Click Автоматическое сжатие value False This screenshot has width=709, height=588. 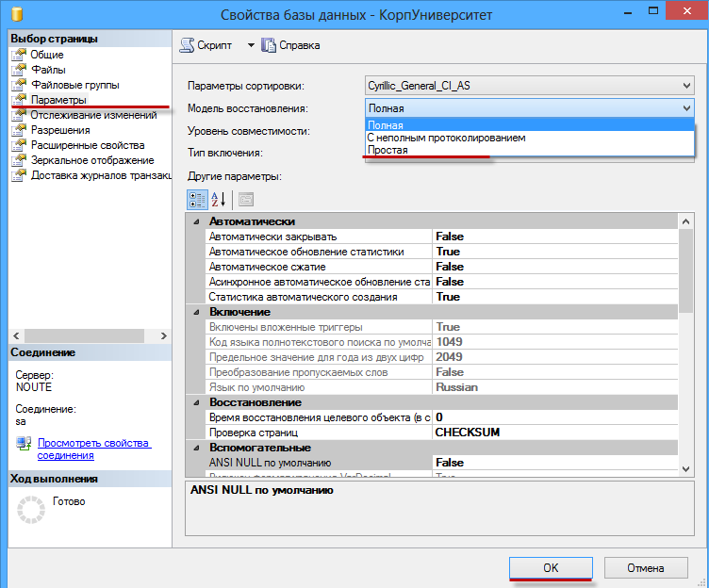point(554,267)
